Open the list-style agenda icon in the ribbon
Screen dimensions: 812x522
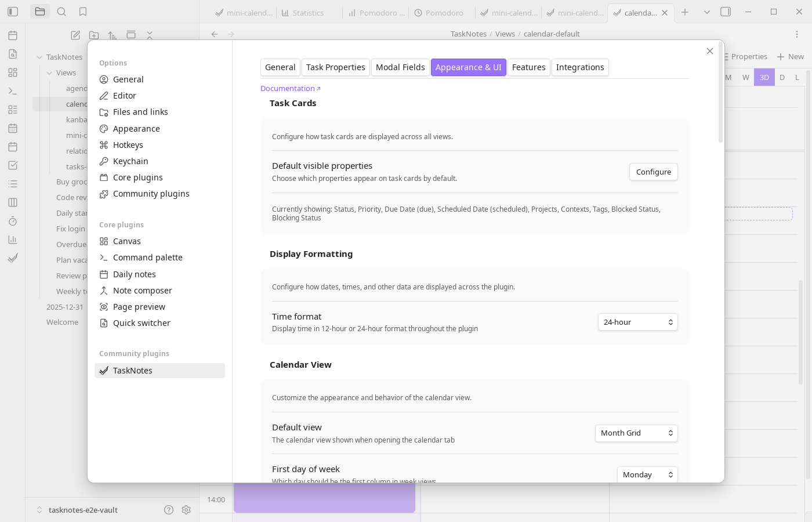click(12, 183)
